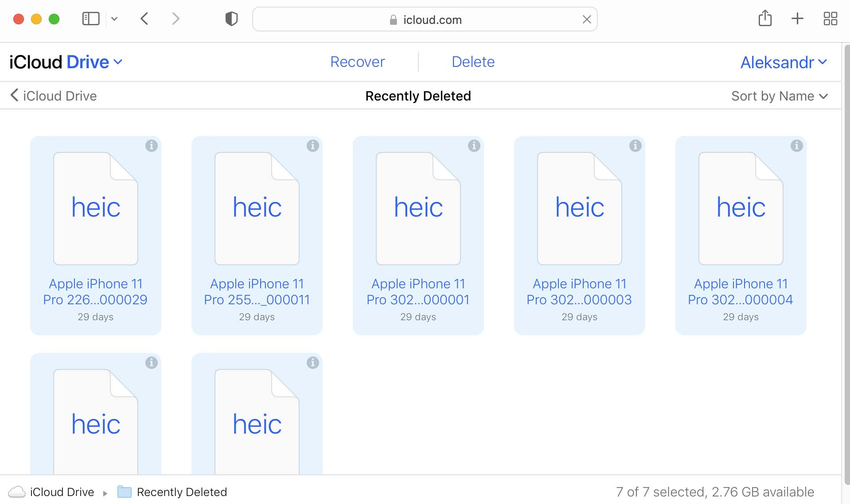Select heic file thumbnail Pro 255..._000011
The height and width of the screenshot is (504, 850).
point(257,209)
